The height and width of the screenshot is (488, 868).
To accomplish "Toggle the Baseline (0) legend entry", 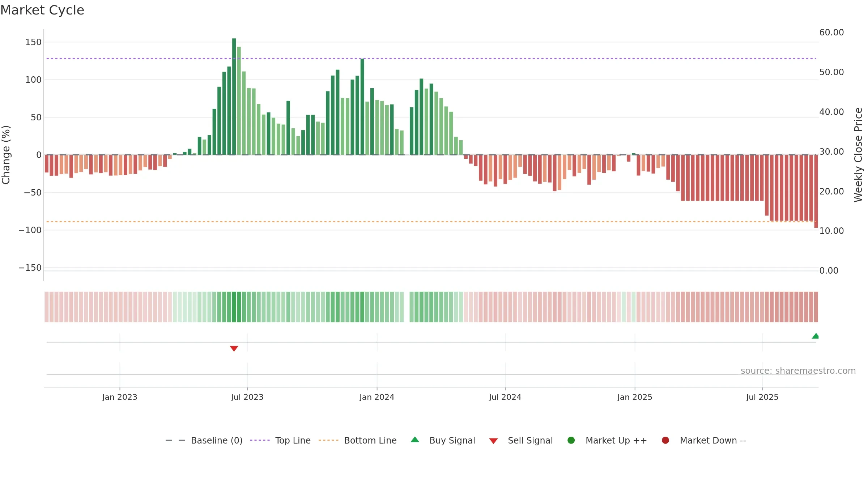I will click(204, 440).
